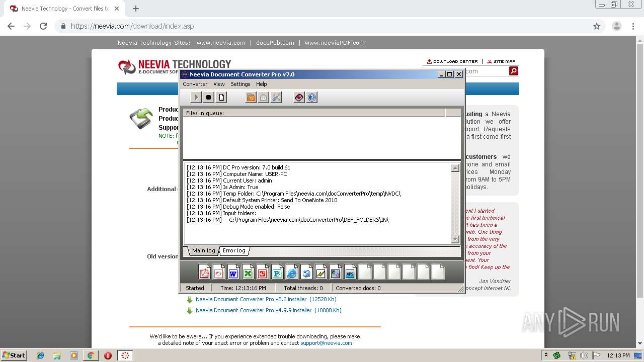Open the docuPub.com site link
Image resolution: width=644 pixels, height=362 pixels.
tap(275, 43)
